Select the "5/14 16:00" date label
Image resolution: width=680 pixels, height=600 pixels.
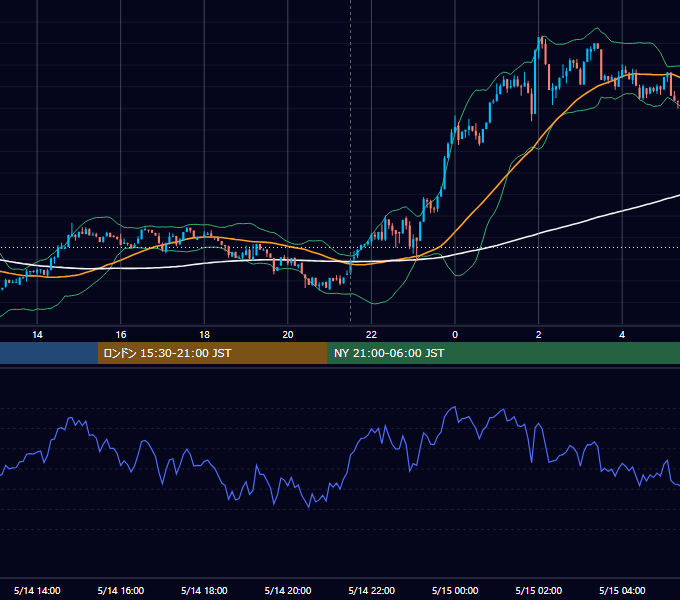(121, 590)
